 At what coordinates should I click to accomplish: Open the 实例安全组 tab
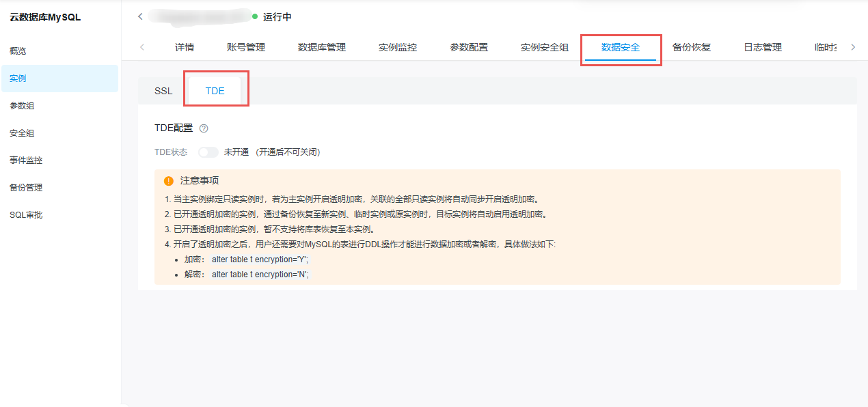pos(545,47)
